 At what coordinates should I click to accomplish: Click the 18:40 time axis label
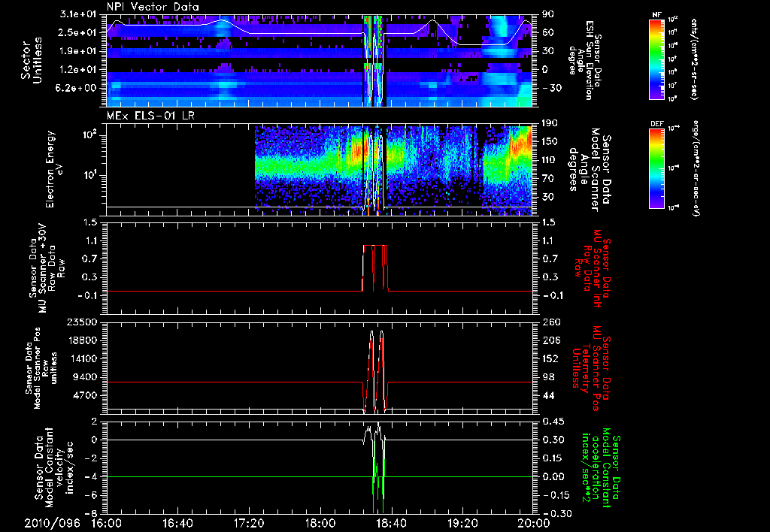pyautogui.click(x=391, y=523)
